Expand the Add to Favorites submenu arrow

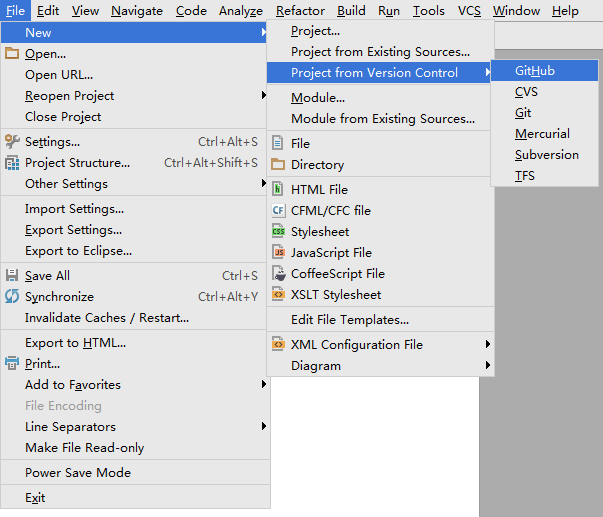click(263, 384)
